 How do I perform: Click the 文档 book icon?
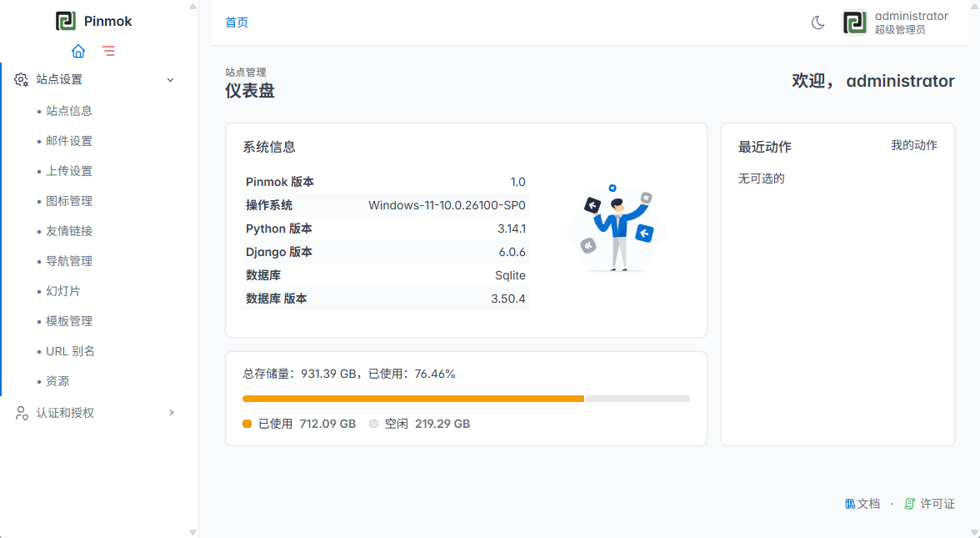(x=850, y=504)
